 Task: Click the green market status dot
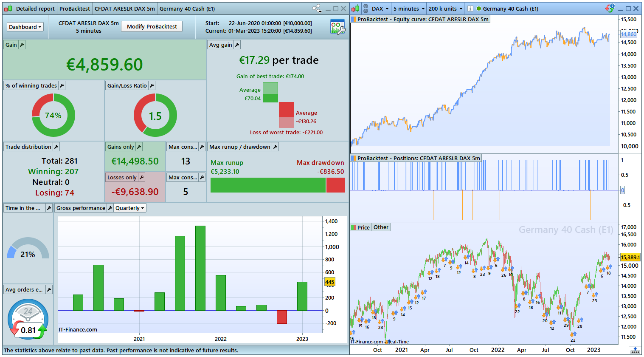(479, 8)
